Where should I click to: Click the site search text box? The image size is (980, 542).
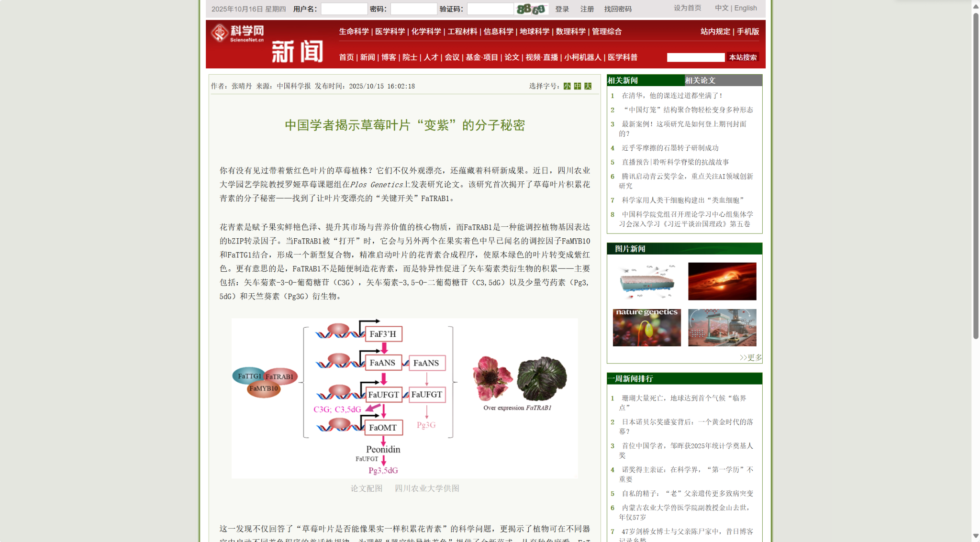[696, 57]
